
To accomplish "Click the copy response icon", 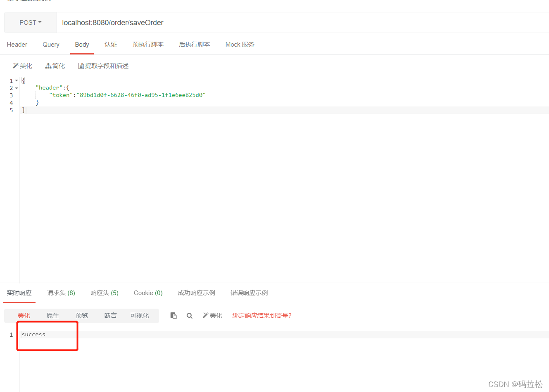I will point(173,316).
